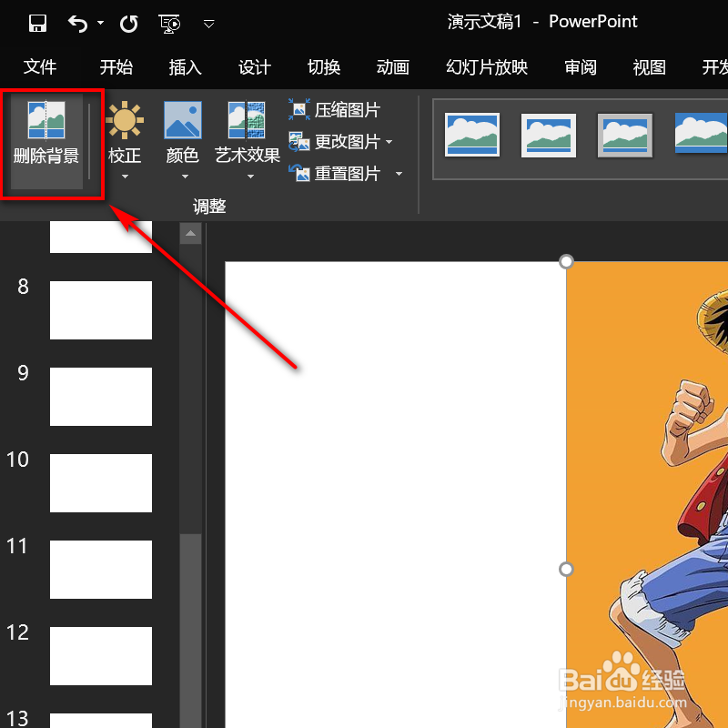728x728 pixels.
Task: Click 更改图片 change picture
Action: [334, 142]
